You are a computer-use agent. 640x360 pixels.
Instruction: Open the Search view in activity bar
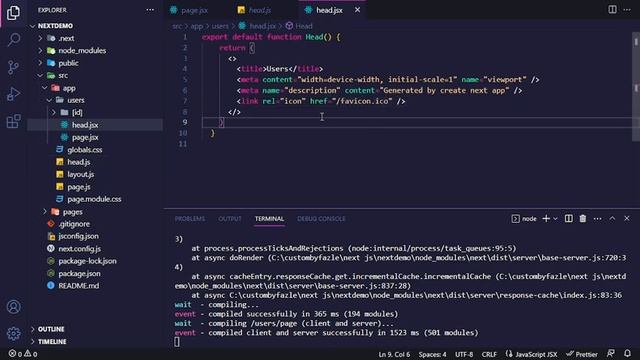(13, 40)
